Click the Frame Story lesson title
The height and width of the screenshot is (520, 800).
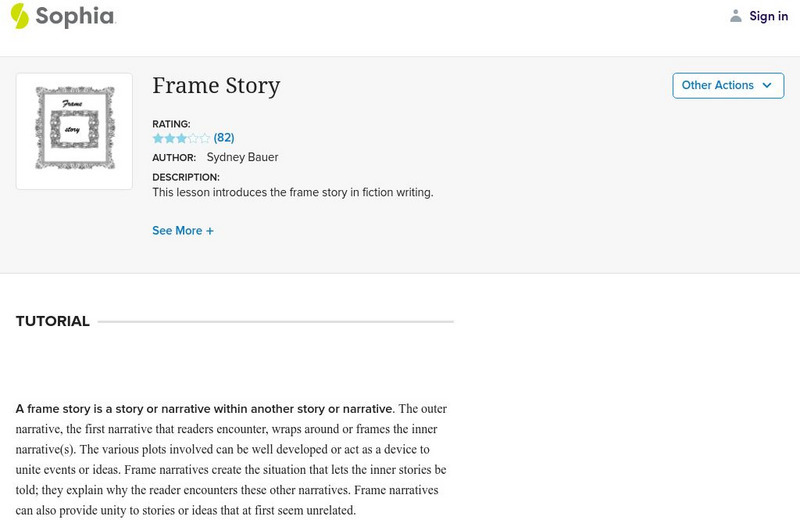click(216, 86)
